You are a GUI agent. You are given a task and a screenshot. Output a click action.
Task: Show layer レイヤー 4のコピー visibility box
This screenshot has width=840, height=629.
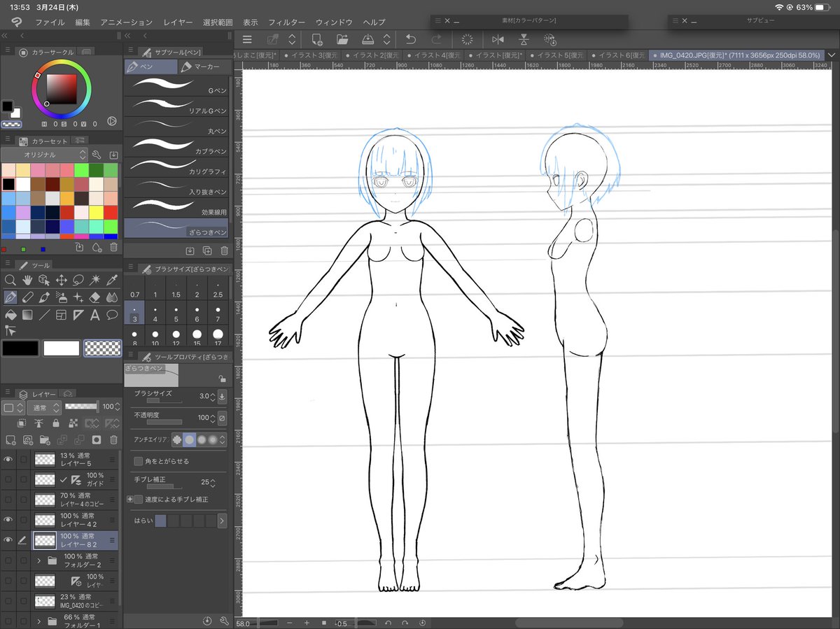point(8,500)
